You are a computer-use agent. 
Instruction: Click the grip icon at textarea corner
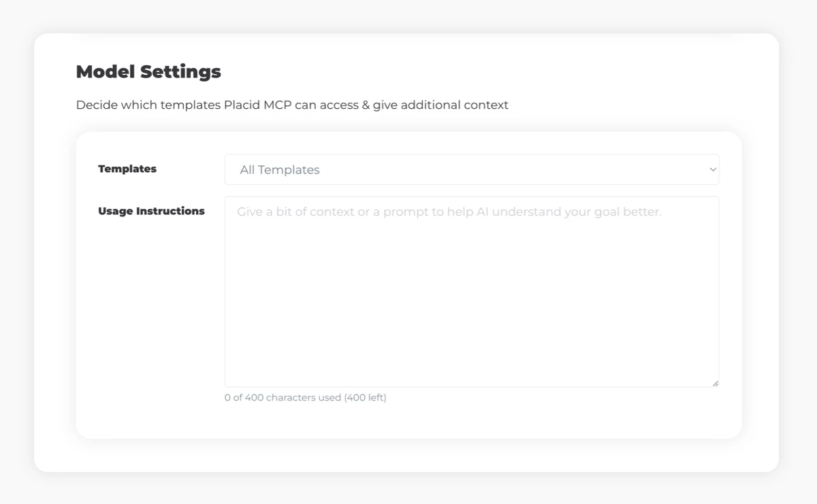(x=716, y=382)
